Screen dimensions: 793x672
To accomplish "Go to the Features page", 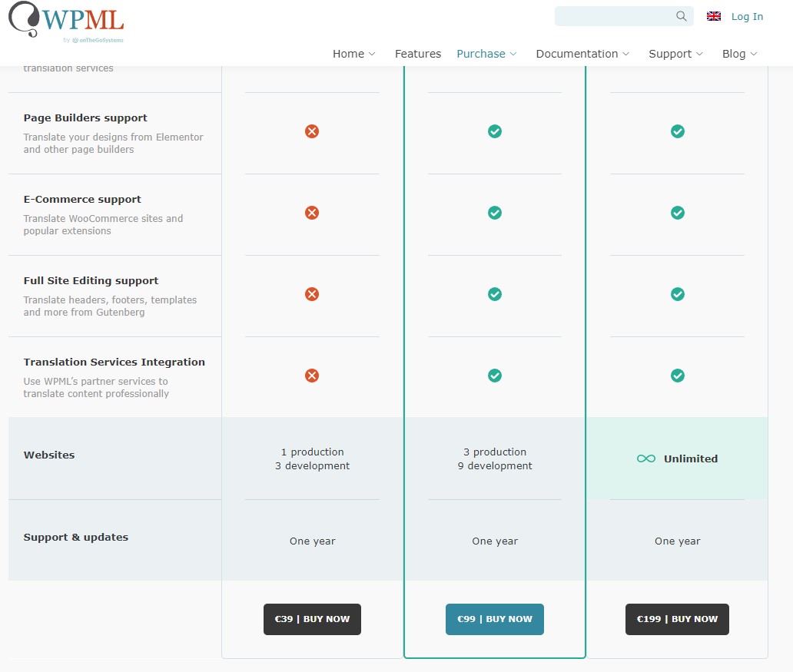I will [418, 54].
